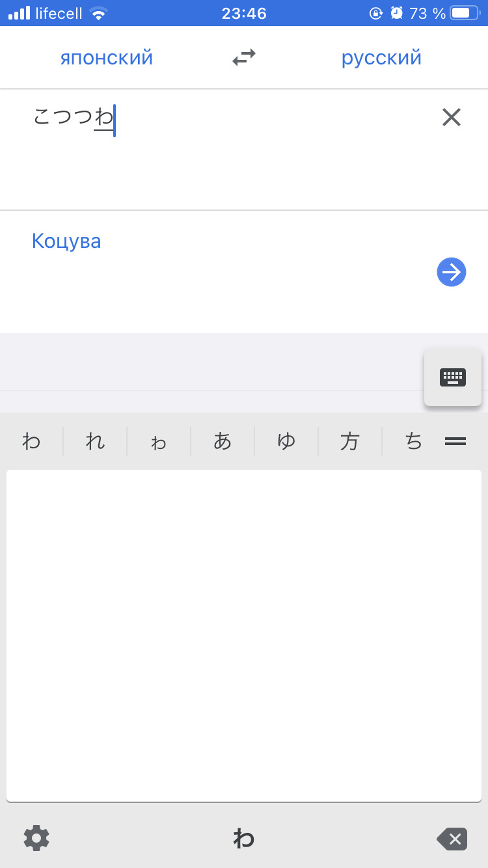Choose target language русский
The height and width of the screenshot is (868, 488).
tap(381, 58)
